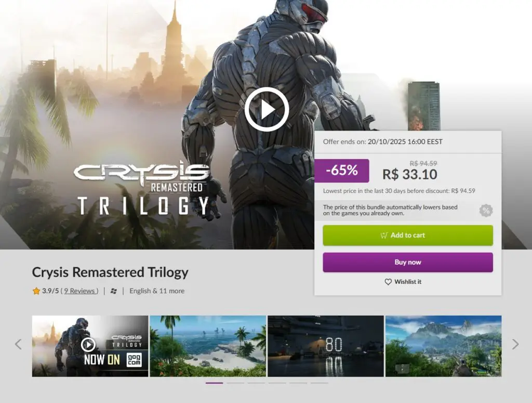Screen dimensions: 532x403
Task: Click the purple Buy now button
Action: coord(408,262)
